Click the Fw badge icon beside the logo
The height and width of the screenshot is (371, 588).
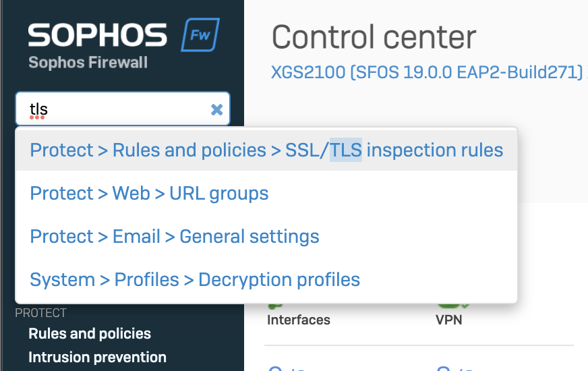200,35
